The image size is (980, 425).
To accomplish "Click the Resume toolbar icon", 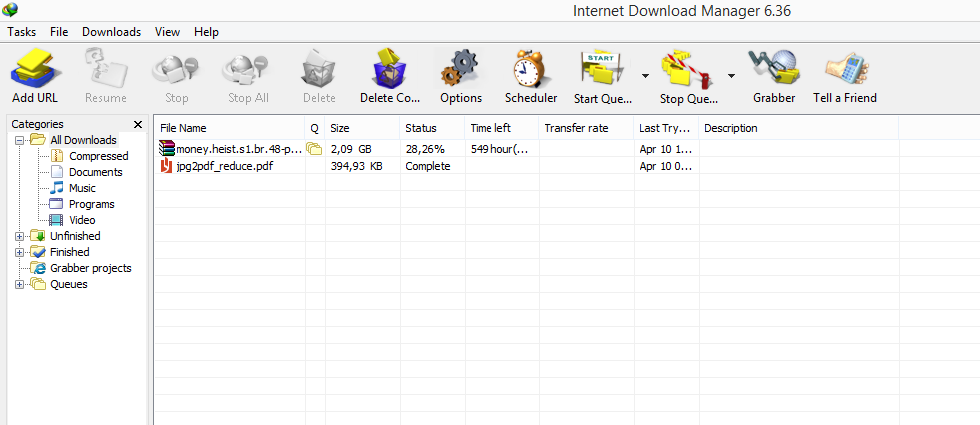I will 105,69.
